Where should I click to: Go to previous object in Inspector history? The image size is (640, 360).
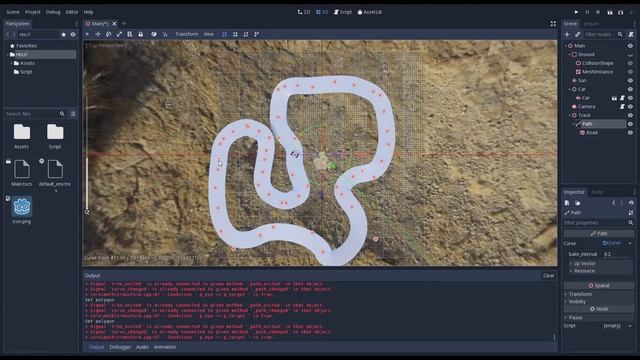click(613, 203)
